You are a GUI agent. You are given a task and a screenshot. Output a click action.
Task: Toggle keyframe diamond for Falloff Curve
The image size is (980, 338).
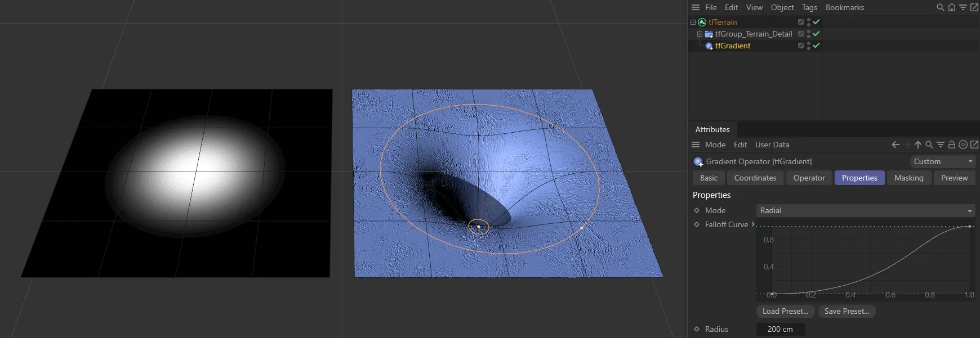pos(697,224)
